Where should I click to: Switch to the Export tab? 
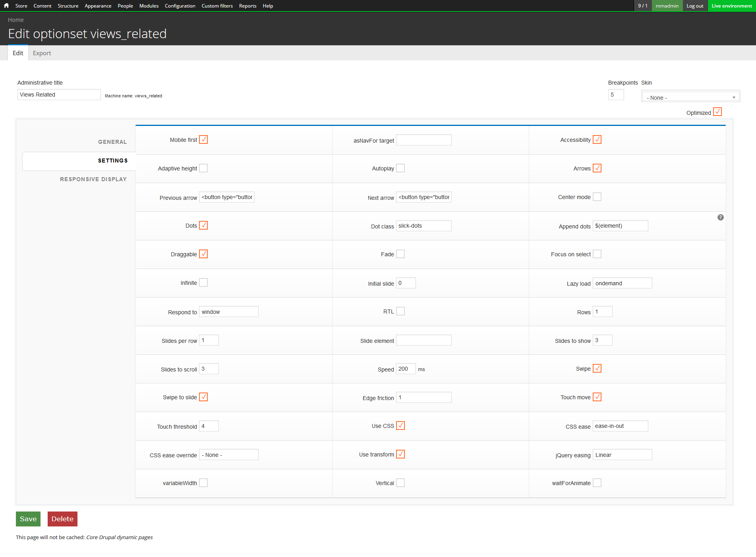pos(42,53)
